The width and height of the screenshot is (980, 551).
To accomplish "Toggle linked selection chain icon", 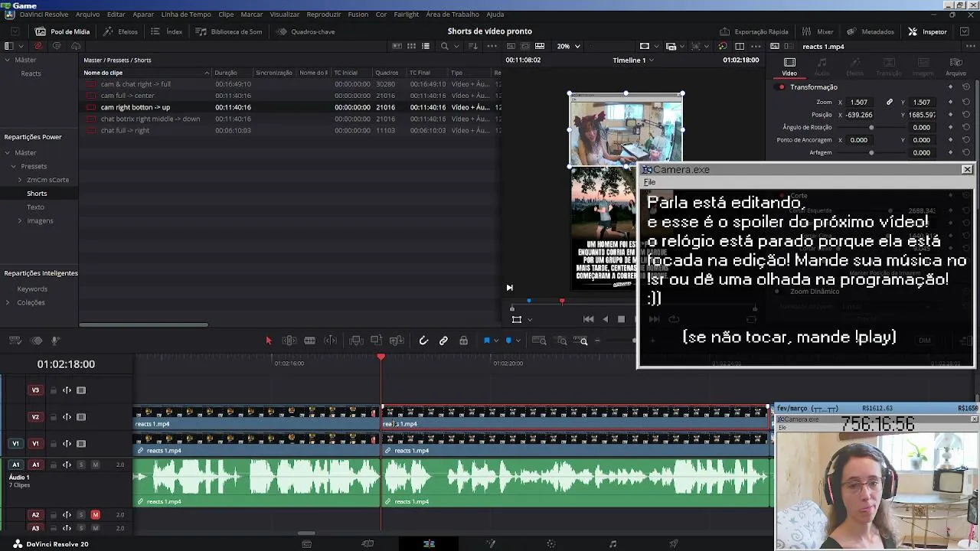I will (x=443, y=341).
